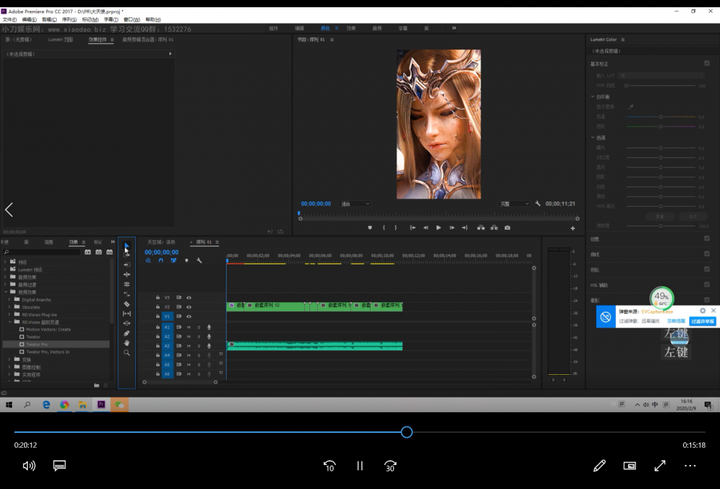Select the Hand tool

[127, 343]
